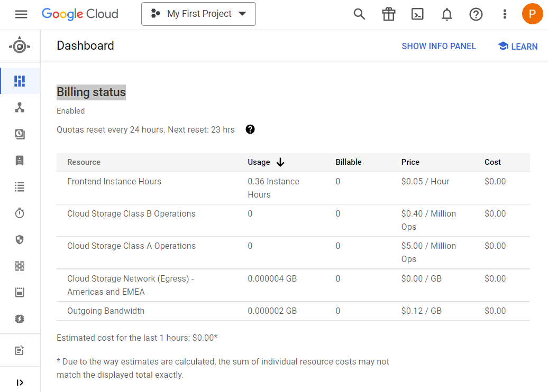The width and height of the screenshot is (548, 392).
Task: Open the gift box free trial icon
Action: 389,14
